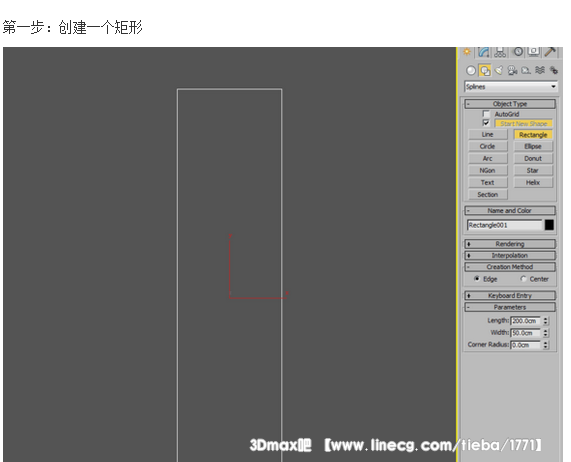571x462 pixels.
Task: Select the Lights category icon
Action: [499, 70]
